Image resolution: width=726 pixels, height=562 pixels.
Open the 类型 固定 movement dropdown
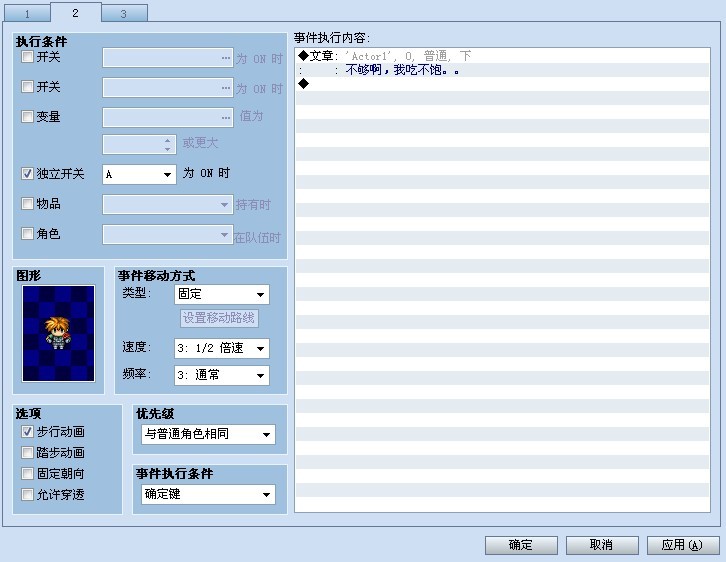coord(222,294)
